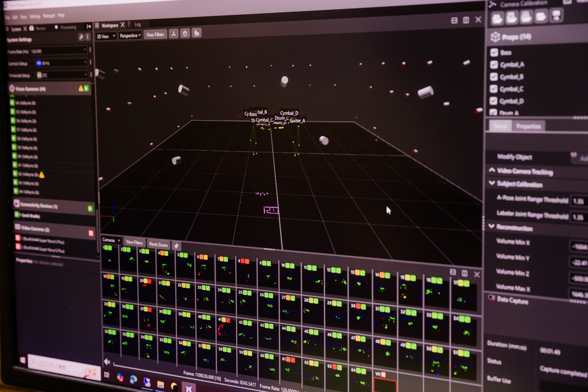Open the 3D View dropdown
588x392 pixels.
pos(106,36)
